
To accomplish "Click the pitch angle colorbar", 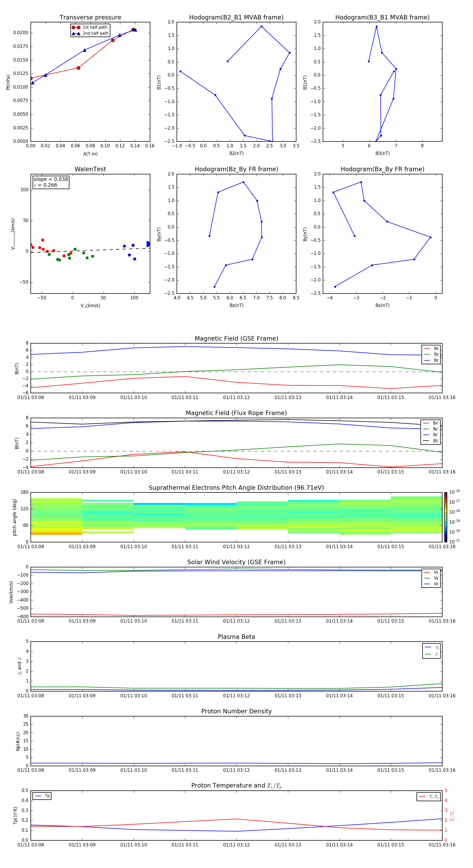I will (x=446, y=517).
